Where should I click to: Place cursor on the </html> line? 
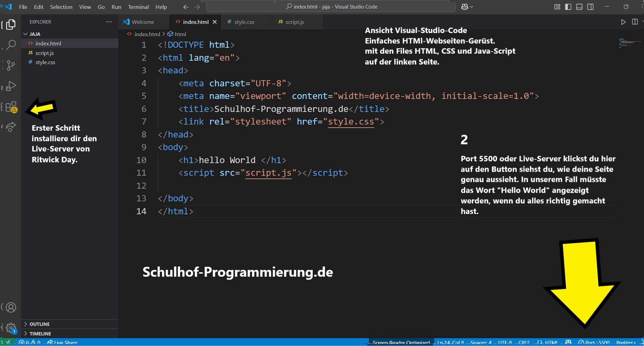tap(176, 211)
